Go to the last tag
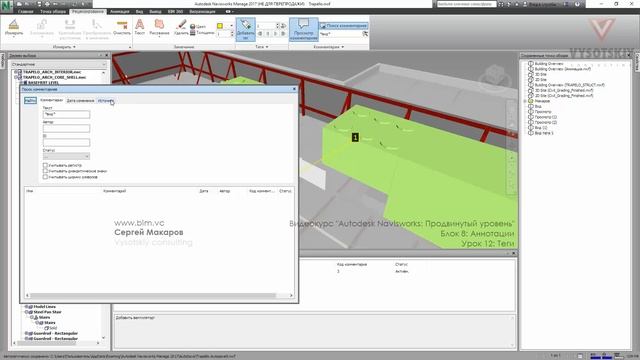The width and height of the screenshot is (640, 360). pyautogui.click(x=283, y=34)
